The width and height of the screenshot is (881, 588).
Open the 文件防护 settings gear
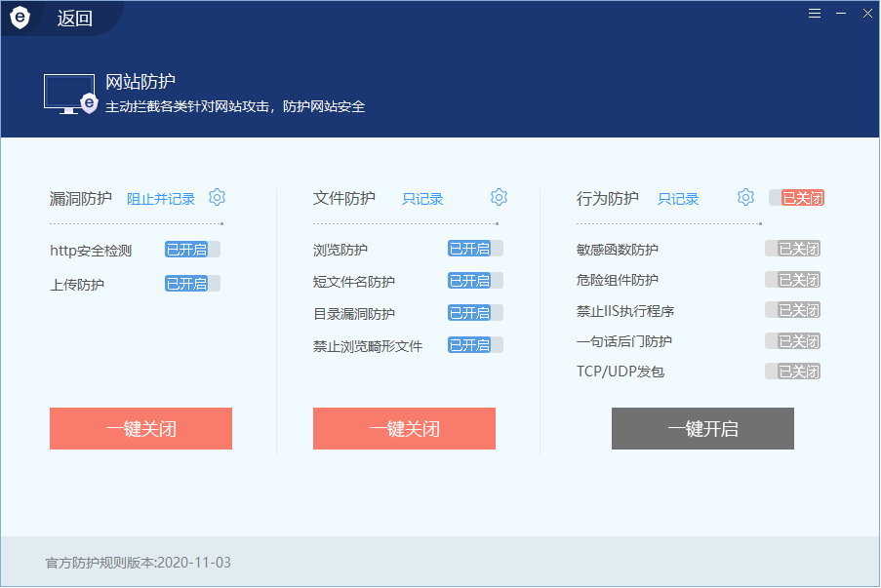(x=499, y=197)
